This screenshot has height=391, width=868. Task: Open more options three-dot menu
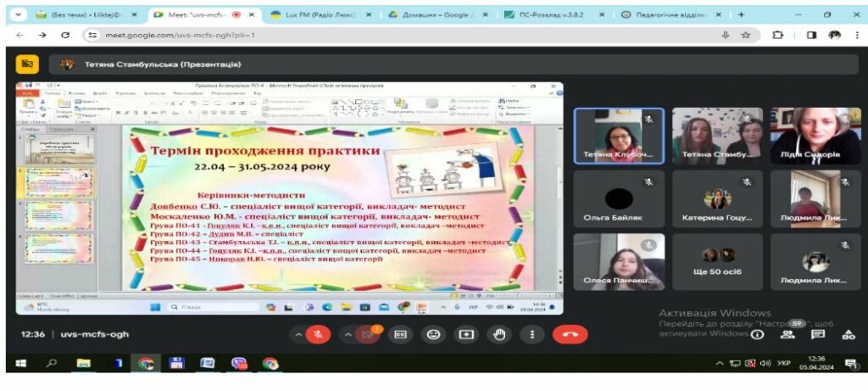(532, 335)
